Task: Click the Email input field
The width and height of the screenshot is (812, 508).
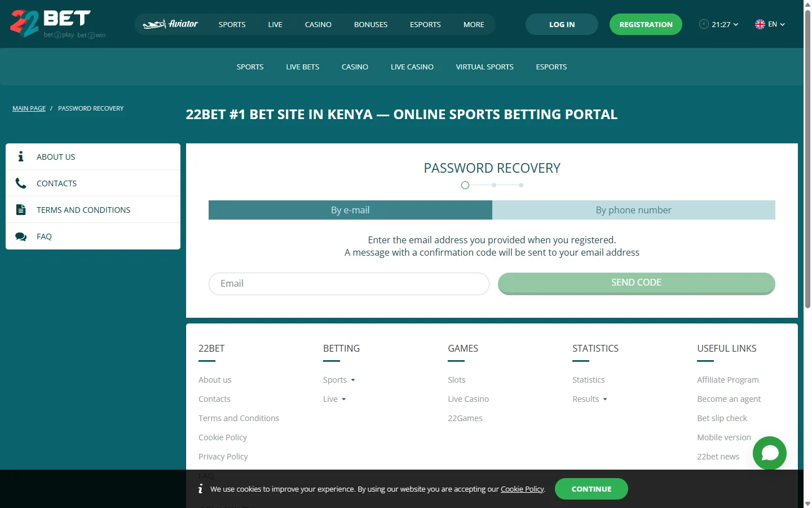Action: click(x=349, y=283)
